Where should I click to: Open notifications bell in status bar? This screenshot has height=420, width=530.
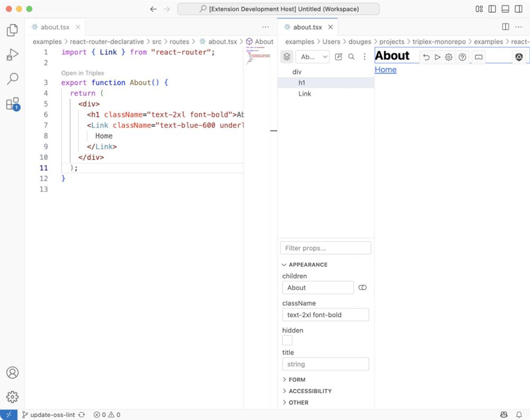click(519, 415)
